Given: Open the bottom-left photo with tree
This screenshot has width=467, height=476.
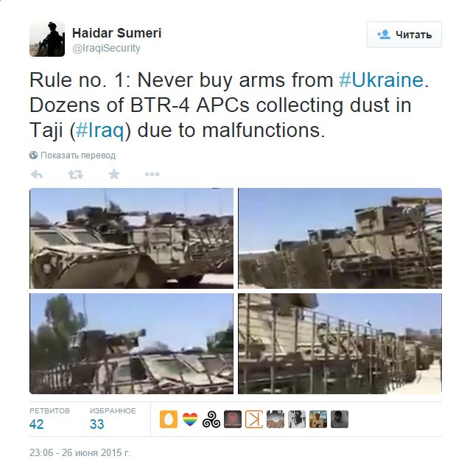Looking at the screenshot, I should 131,343.
